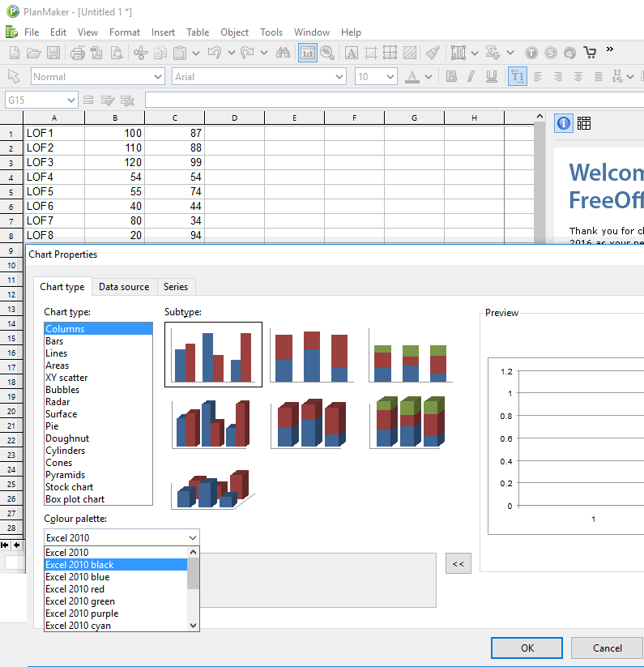Switch to the Data source tab
The image size is (644, 667).
[x=124, y=287]
